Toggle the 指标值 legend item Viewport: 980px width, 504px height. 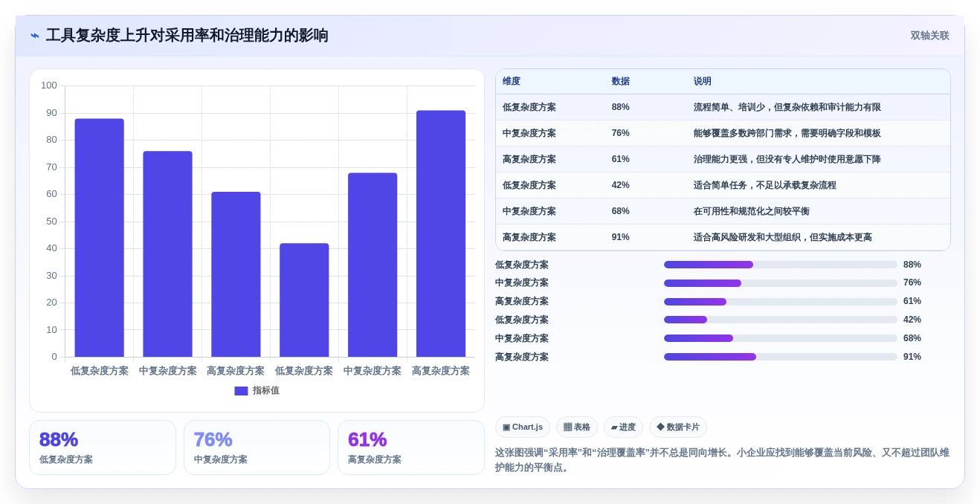[257, 390]
